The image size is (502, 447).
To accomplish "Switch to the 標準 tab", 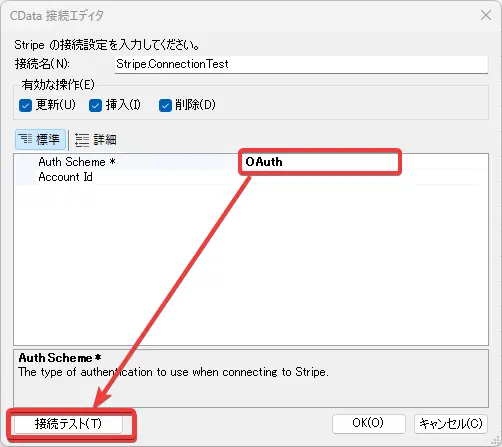I will click(40, 139).
